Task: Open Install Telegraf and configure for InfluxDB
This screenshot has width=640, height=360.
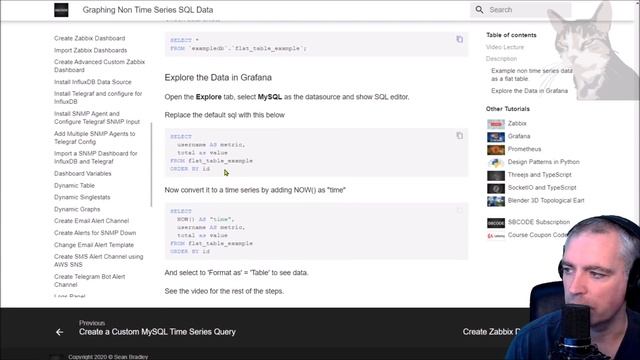Action: tap(98, 98)
